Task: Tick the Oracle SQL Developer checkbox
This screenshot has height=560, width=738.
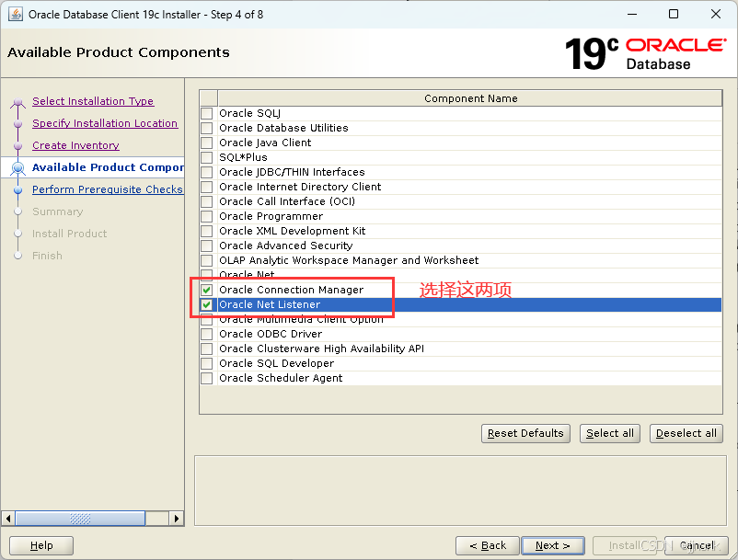Action: [207, 363]
